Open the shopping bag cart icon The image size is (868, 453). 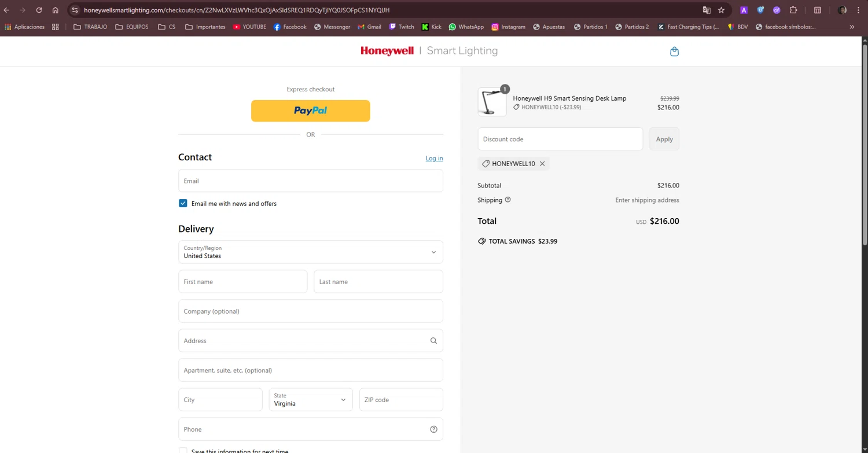click(x=674, y=51)
